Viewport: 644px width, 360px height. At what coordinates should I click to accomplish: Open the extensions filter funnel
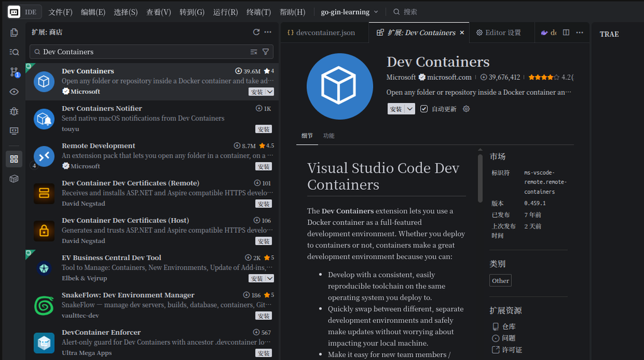point(266,52)
